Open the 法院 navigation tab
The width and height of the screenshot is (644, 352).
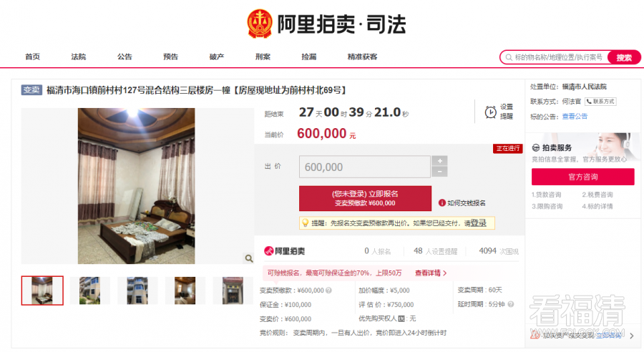tap(79, 57)
